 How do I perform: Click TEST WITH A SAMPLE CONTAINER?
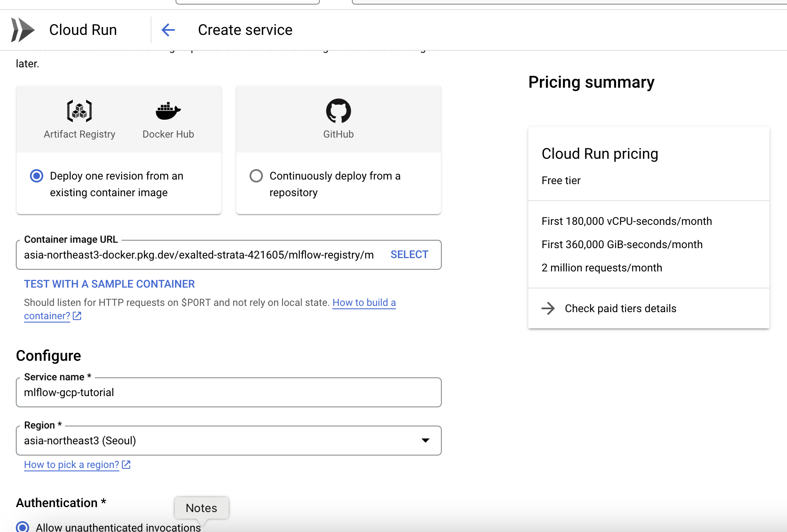109,284
